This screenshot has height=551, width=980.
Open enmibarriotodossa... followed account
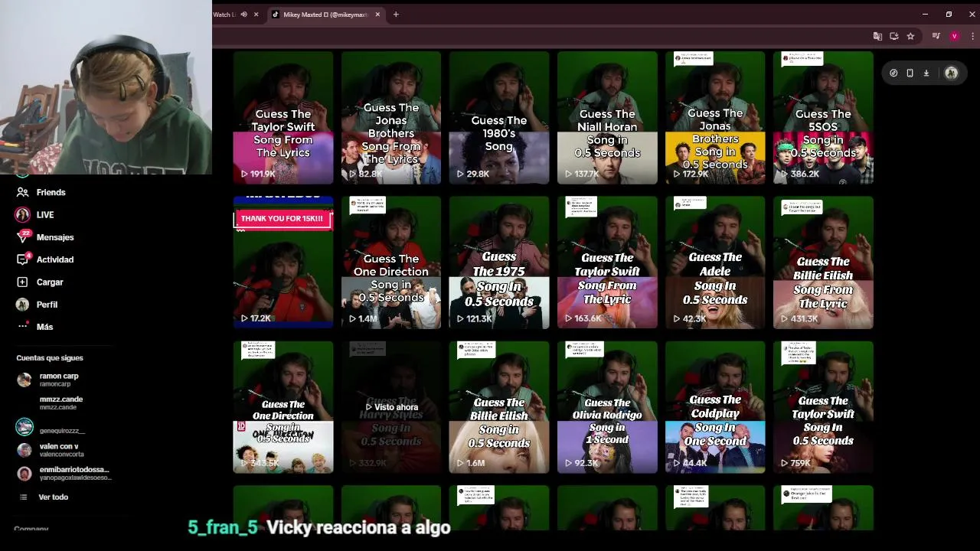(64, 473)
